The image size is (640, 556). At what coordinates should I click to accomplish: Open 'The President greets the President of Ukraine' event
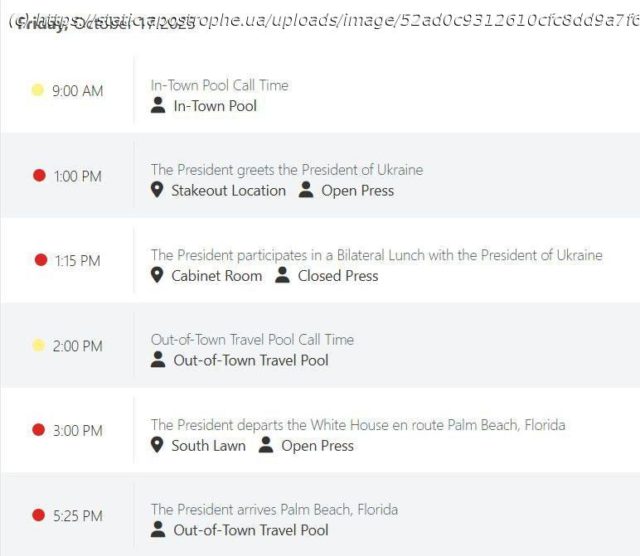(286, 170)
